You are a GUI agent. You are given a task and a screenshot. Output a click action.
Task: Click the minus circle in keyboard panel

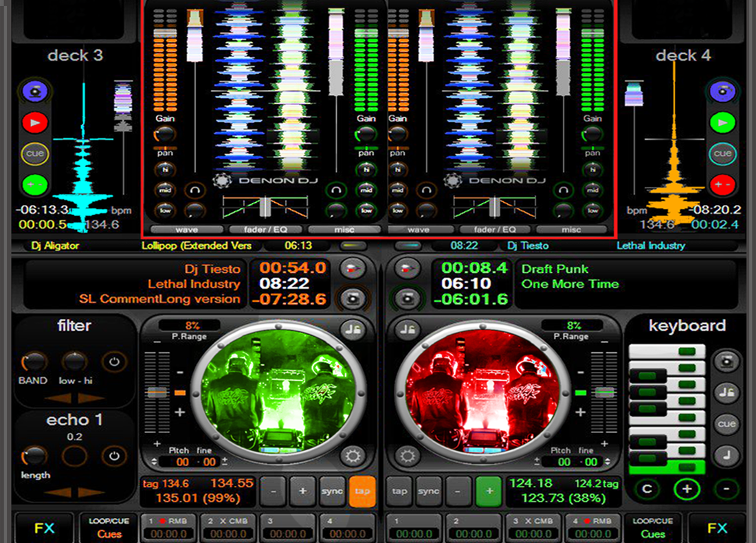tap(726, 489)
